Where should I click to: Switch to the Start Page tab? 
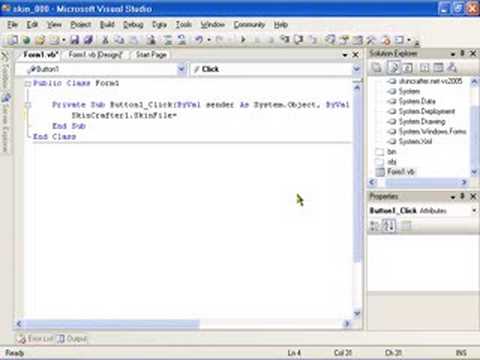click(x=151, y=54)
